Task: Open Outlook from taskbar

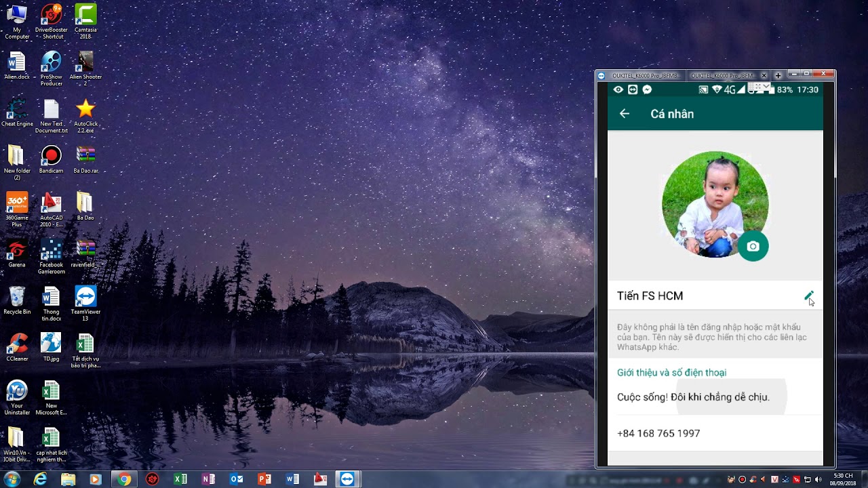Action: pyautogui.click(x=237, y=479)
